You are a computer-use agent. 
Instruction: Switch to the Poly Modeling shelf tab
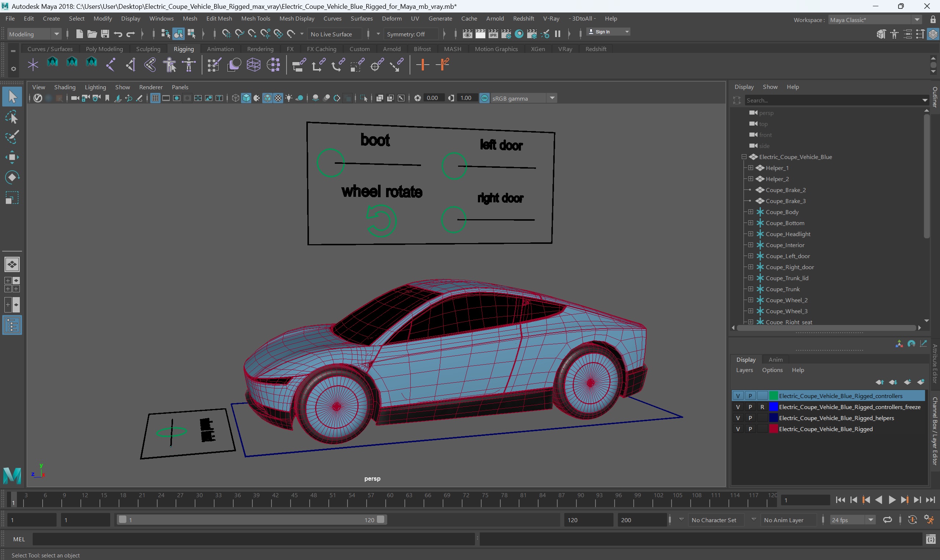coord(104,49)
